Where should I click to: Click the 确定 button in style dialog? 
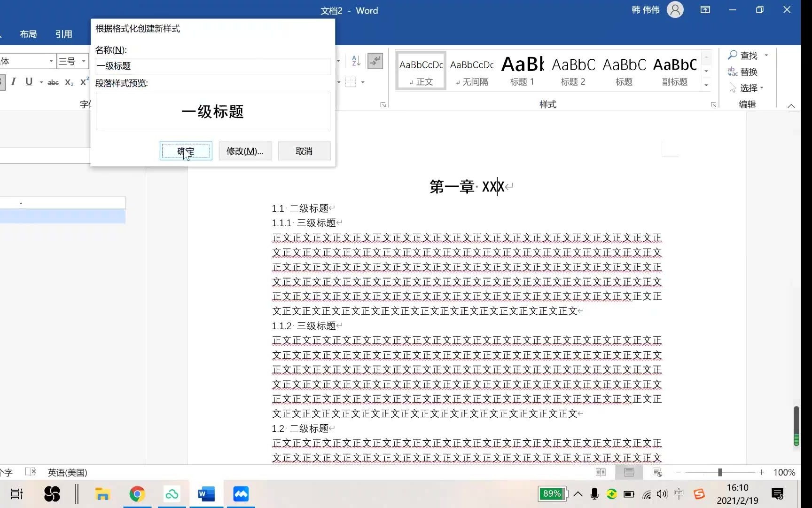(x=185, y=151)
